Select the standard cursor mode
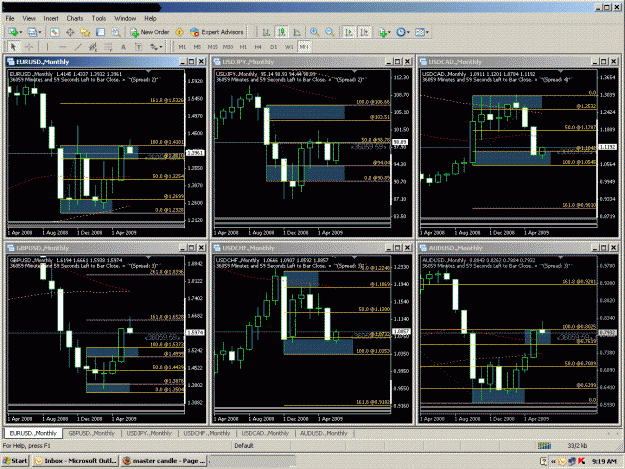This screenshot has height=469, width=625. (13, 47)
